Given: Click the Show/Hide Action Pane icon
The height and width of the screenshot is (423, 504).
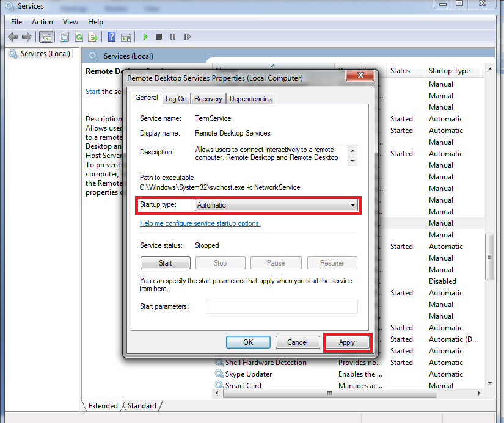Looking at the screenshot, I should point(126,37).
